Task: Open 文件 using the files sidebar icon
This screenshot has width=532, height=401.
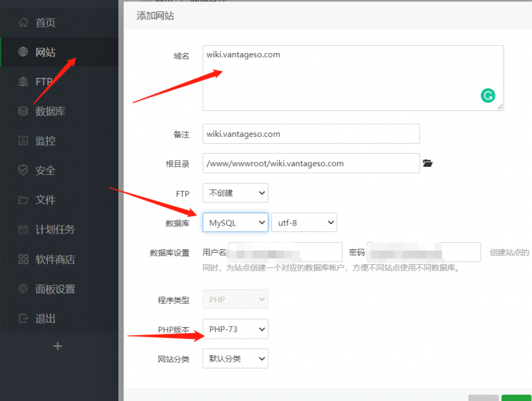Action: click(23, 200)
